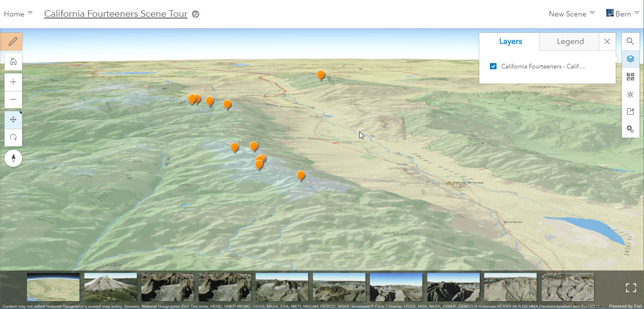Expand the Home dropdown menu
The width and height of the screenshot is (644, 309).
[x=18, y=14]
